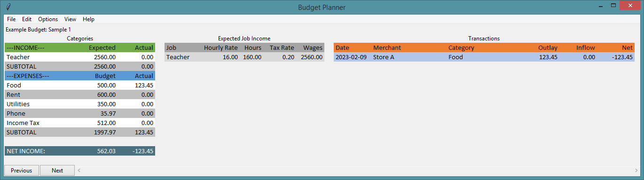Click Rent budget value 600.00
Image resolution: width=644 pixels, height=180 pixels.
click(x=106, y=94)
